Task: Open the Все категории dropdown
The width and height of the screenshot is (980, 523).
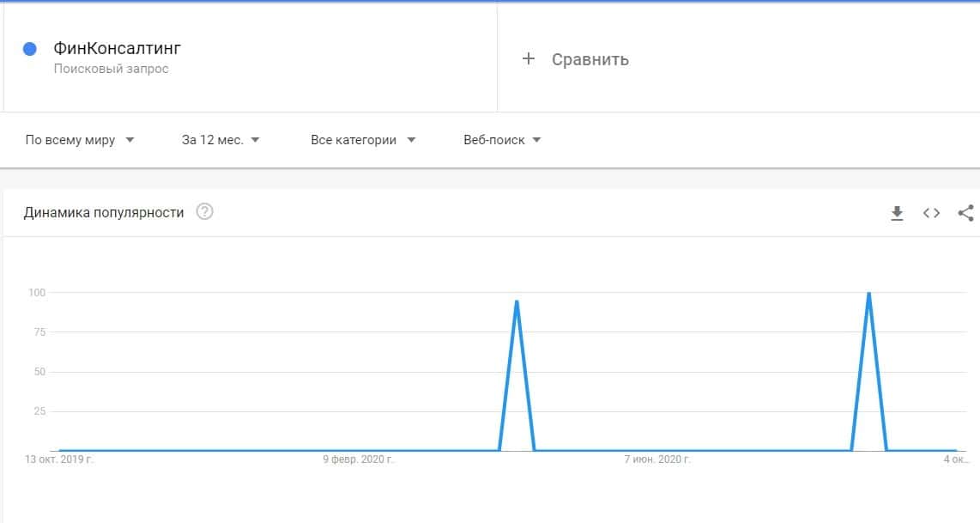Action: [362, 140]
